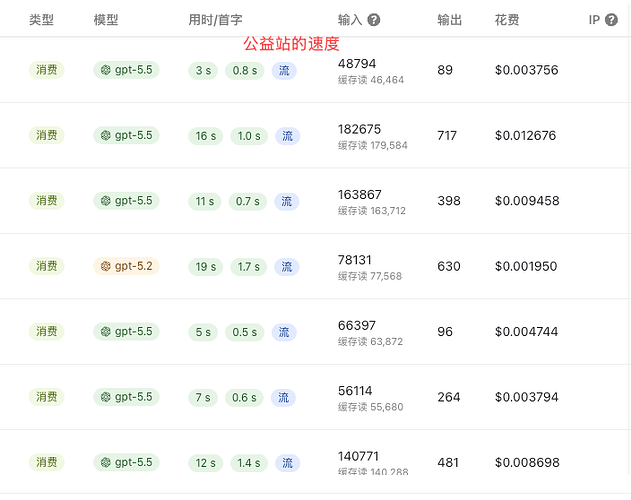The width and height of the screenshot is (631, 500).
Task: Click the input value 140771
Action: point(358,456)
